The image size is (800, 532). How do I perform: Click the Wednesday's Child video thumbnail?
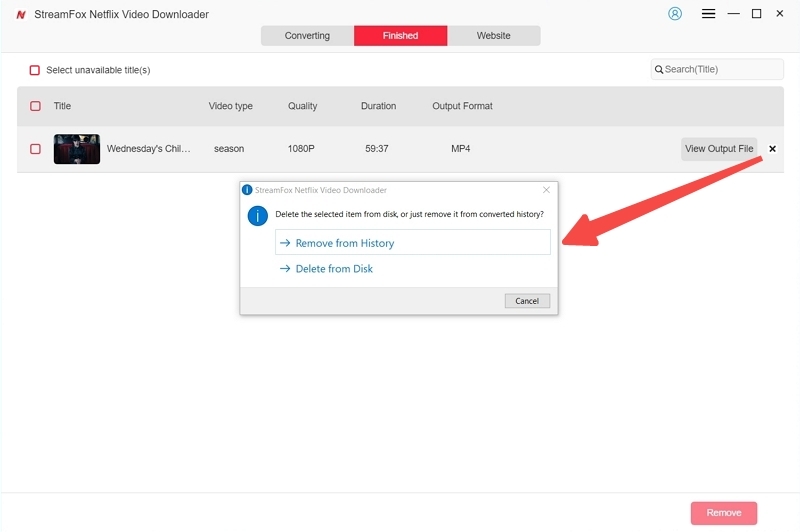pyautogui.click(x=77, y=149)
